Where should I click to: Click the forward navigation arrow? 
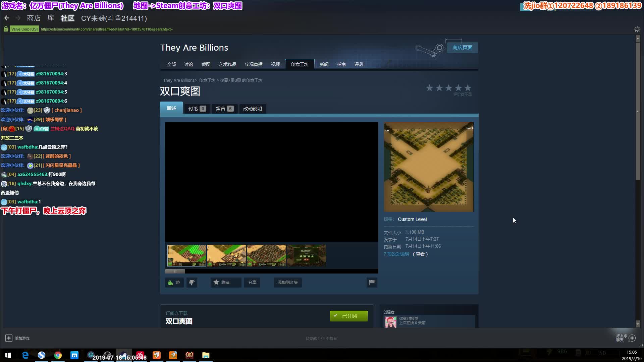18,18
